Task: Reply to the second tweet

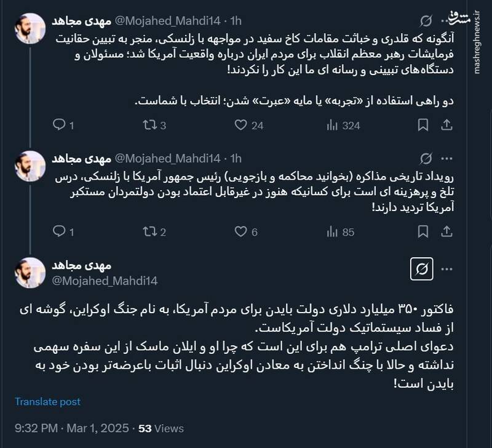Action: tap(59, 231)
